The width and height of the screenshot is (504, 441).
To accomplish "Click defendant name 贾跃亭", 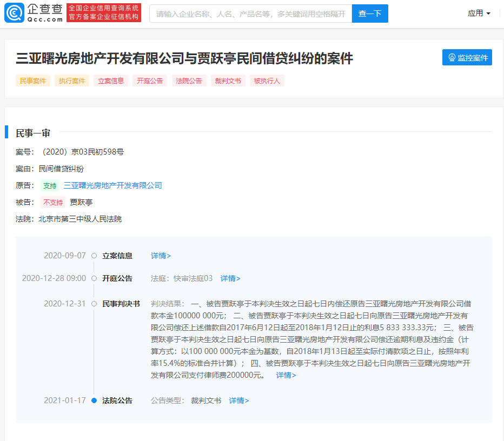I will [x=81, y=202].
